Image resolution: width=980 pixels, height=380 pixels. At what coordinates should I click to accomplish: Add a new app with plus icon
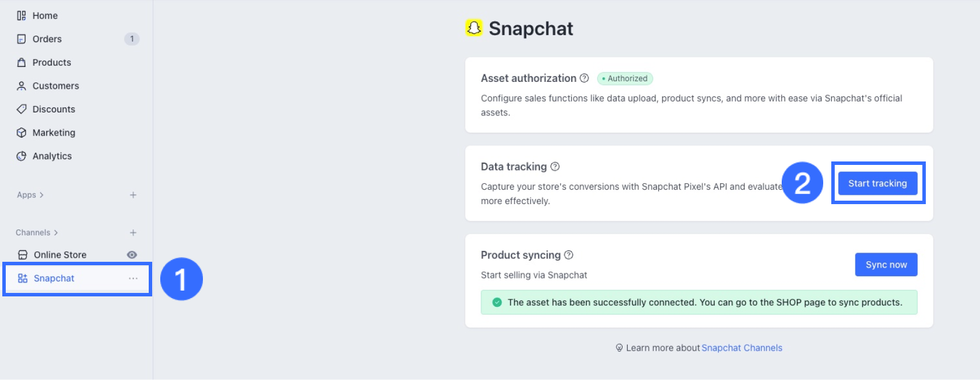133,195
